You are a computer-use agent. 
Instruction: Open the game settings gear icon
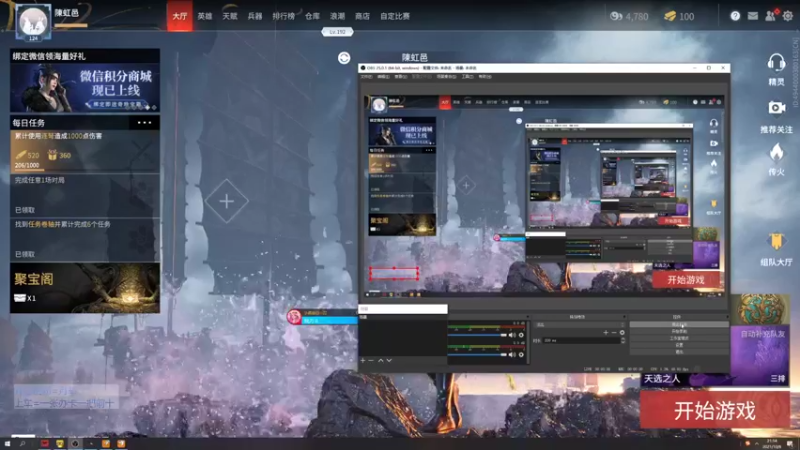(x=788, y=16)
